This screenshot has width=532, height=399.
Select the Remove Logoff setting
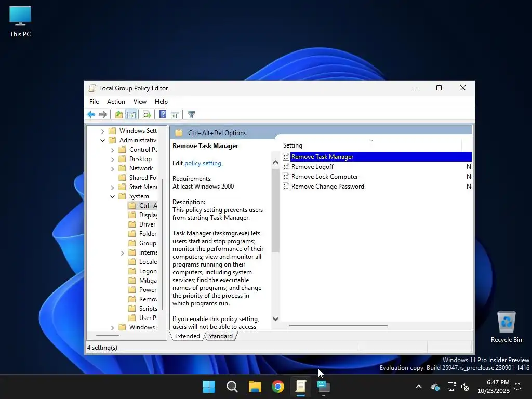377,167
